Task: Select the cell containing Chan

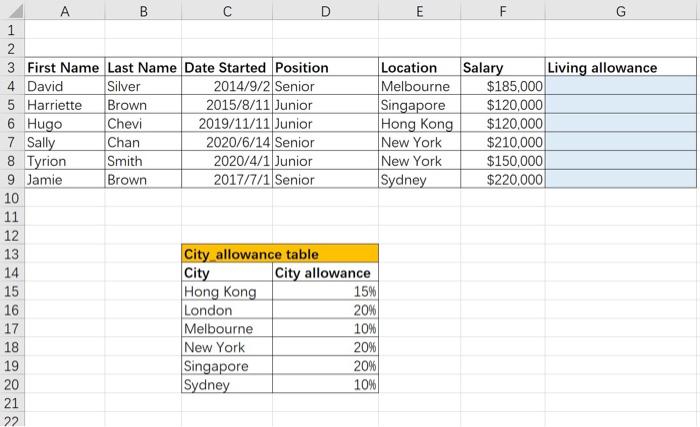Action: pyautogui.click(x=143, y=142)
